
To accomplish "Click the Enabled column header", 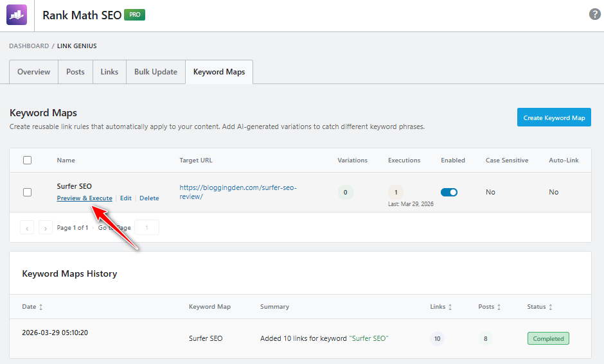I will click(x=453, y=160).
